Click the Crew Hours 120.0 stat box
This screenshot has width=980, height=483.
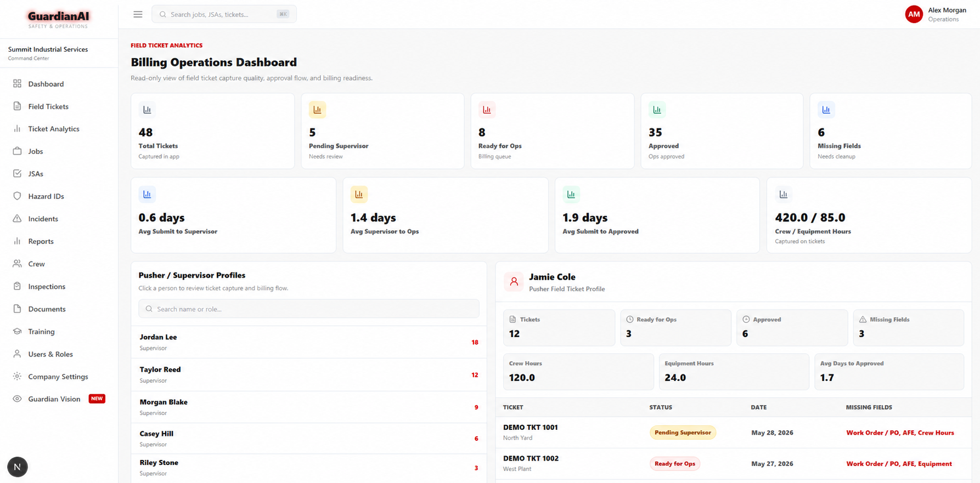pos(578,372)
